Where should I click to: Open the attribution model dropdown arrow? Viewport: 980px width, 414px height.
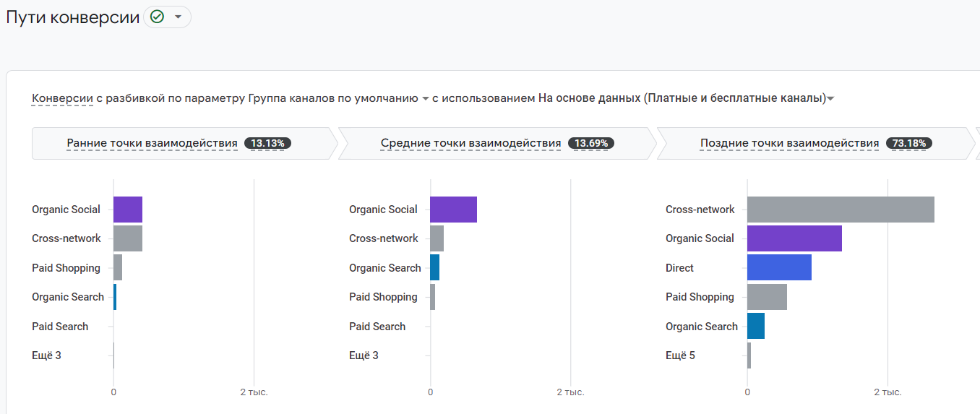coord(830,99)
